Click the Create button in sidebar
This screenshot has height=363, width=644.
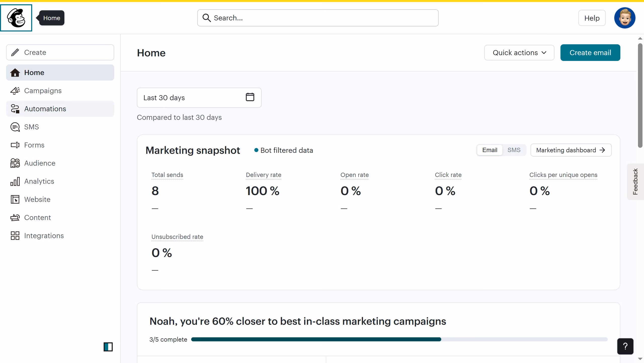[60, 52]
